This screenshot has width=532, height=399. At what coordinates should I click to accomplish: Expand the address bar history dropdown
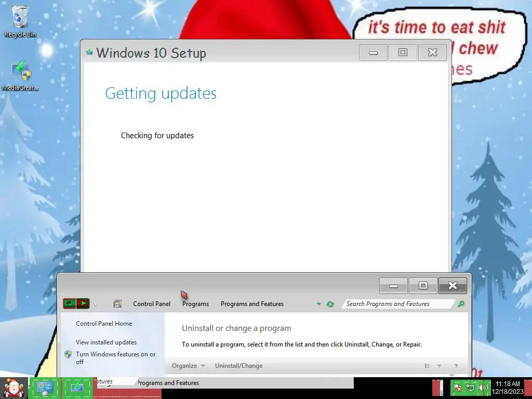point(318,303)
